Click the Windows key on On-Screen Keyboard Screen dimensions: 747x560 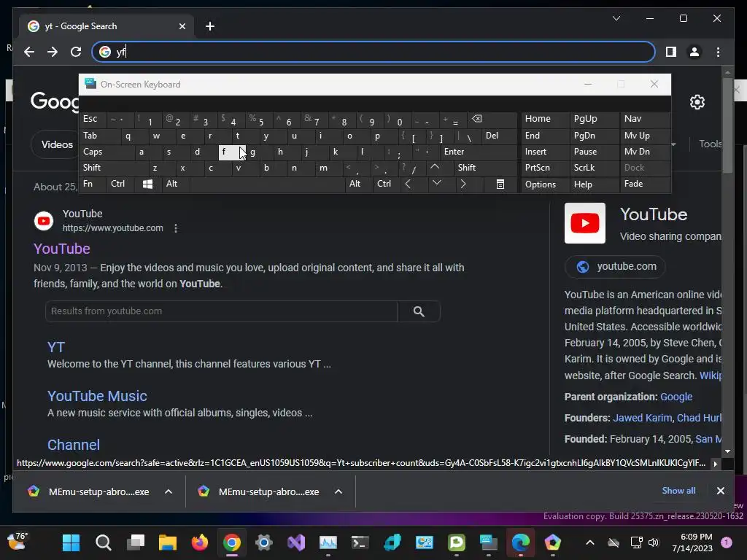tap(147, 184)
